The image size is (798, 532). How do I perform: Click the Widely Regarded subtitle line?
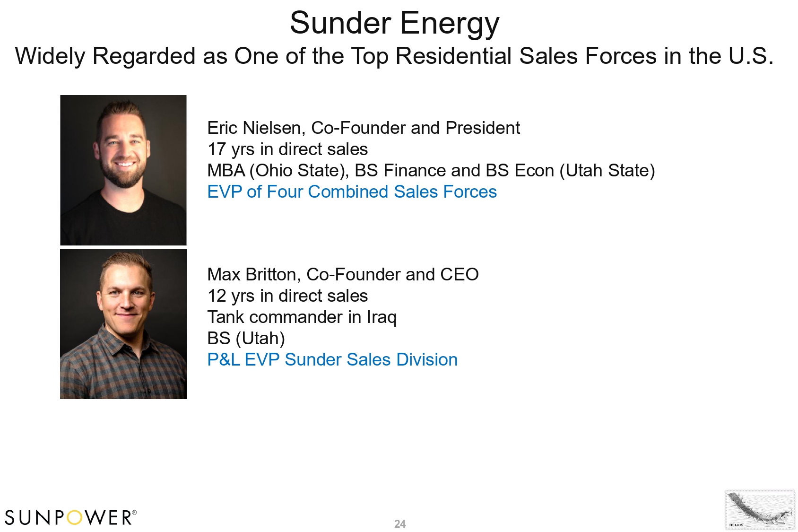(394, 56)
